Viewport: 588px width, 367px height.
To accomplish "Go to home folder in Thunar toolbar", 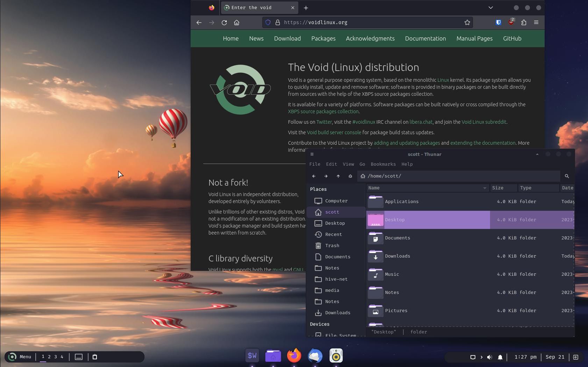I will click(x=350, y=176).
